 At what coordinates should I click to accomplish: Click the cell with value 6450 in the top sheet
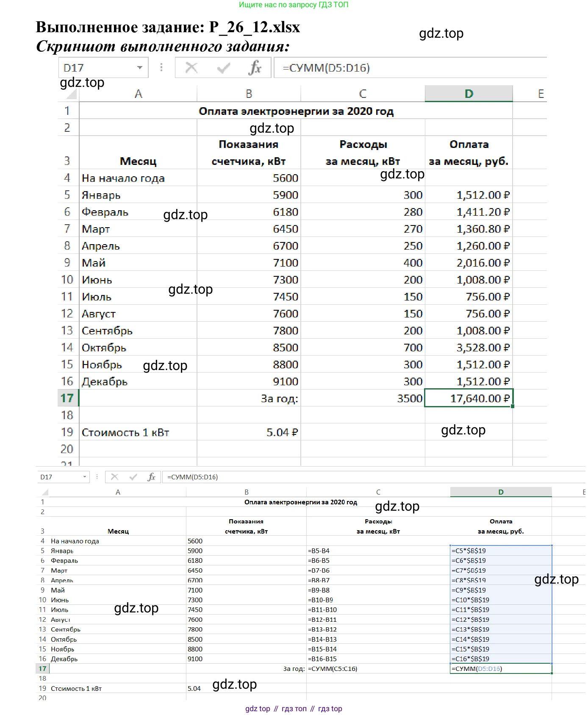[249, 229]
